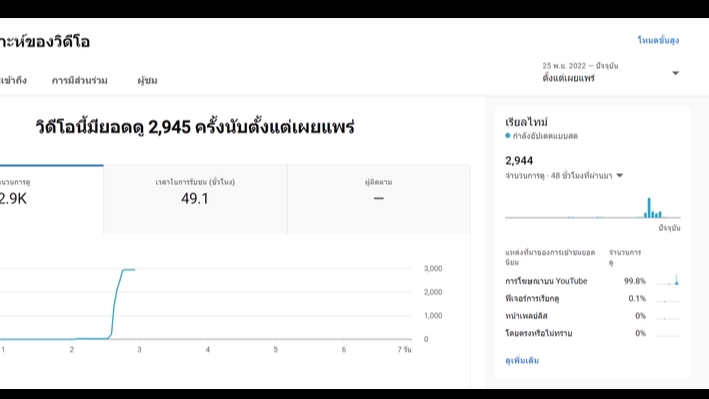Viewport: 709px width, 399px height.
Task: Click the 3,000 y-axis label on chart
Action: click(433, 269)
